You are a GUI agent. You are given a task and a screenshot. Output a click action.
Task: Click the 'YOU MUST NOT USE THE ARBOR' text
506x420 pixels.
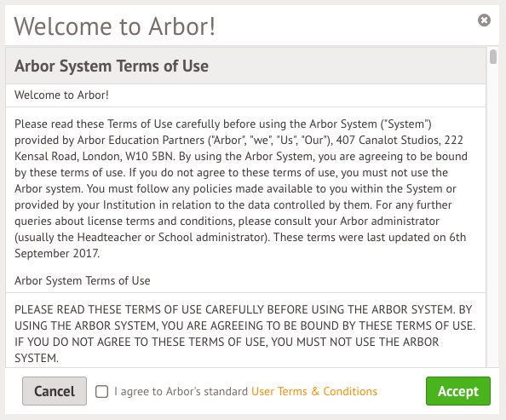click(x=354, y=342)
